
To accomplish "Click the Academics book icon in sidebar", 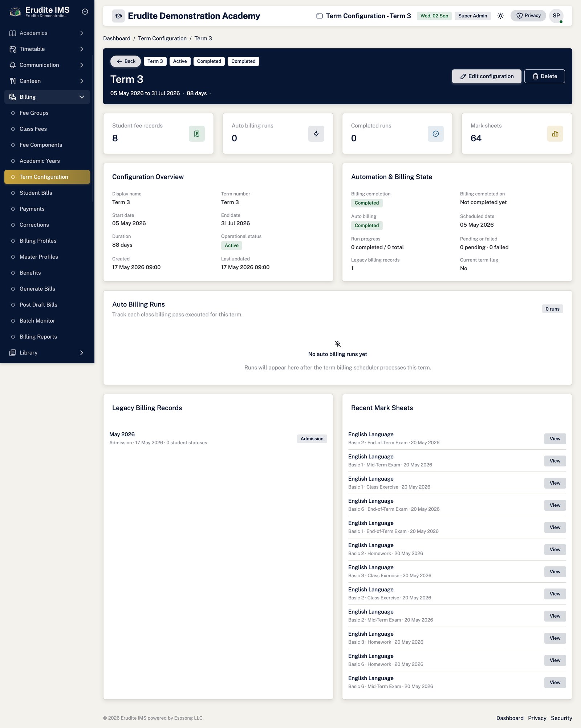I will tap(13, 33).
